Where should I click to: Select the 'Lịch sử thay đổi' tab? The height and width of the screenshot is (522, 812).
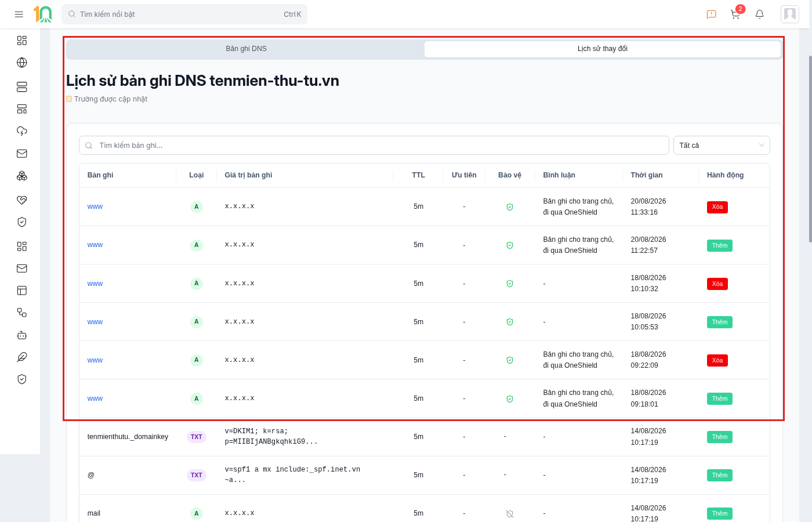point(603,49)
